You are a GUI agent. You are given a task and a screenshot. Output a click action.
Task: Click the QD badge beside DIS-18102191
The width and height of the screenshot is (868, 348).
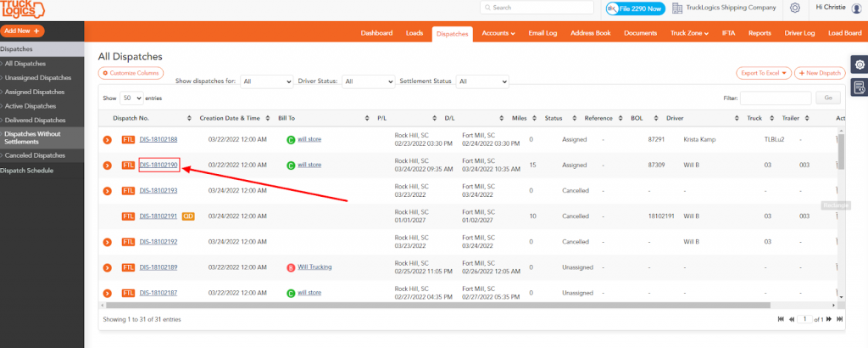188,216
